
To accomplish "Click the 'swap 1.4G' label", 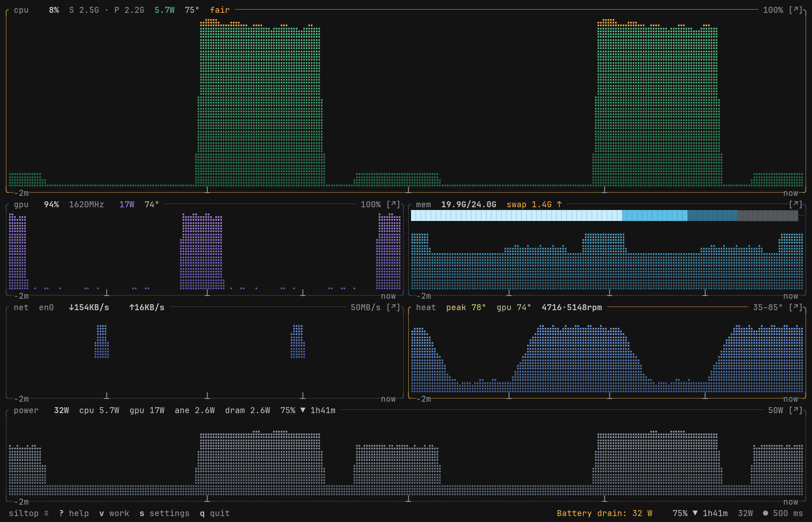I will point(529,204).
